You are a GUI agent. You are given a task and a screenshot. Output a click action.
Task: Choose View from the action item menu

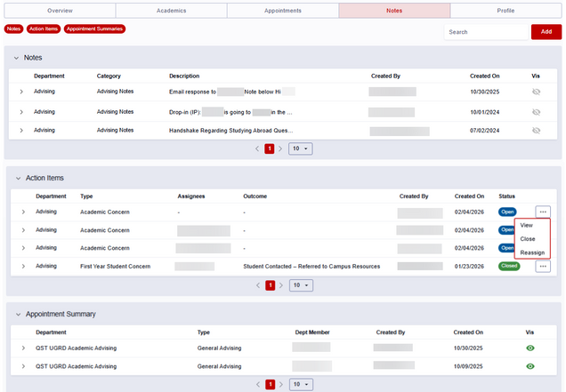(526, 225)
